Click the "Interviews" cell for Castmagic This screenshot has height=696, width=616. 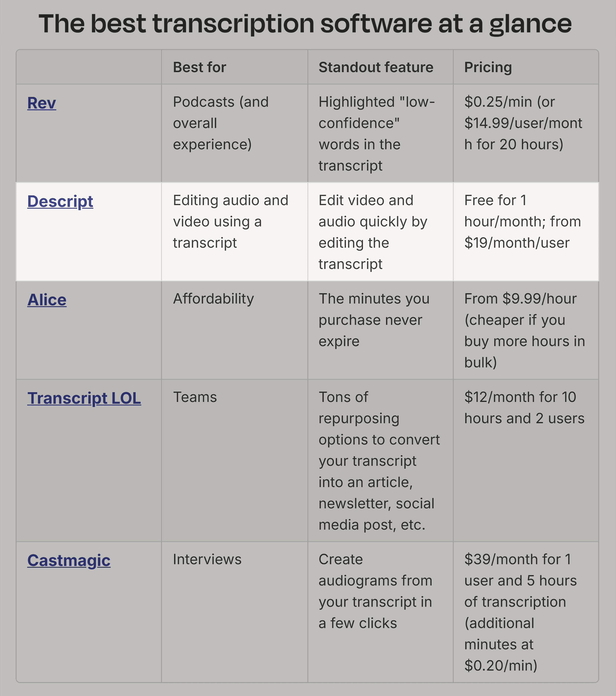click(207, 559)
